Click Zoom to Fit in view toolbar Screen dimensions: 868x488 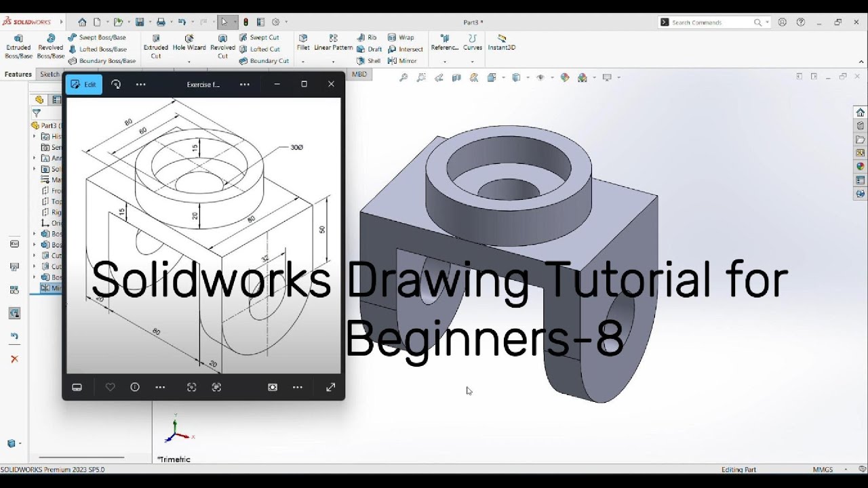click(403, 78)
